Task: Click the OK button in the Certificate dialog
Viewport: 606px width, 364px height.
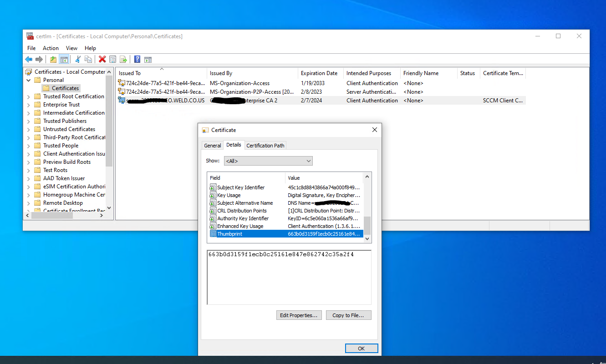Action: 361,348
